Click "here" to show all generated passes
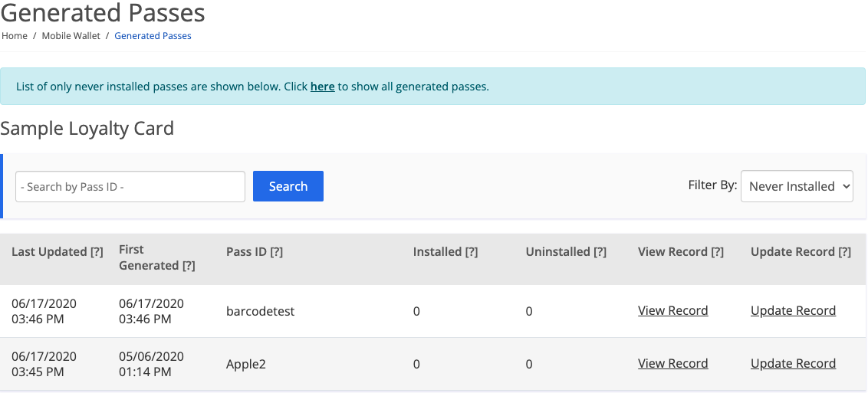868x393 pixels. (322, 87)
